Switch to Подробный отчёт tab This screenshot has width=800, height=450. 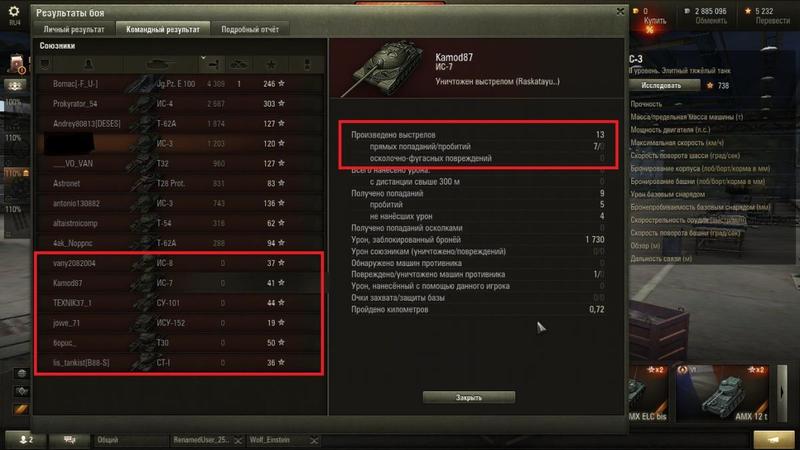tap(250, 30)
